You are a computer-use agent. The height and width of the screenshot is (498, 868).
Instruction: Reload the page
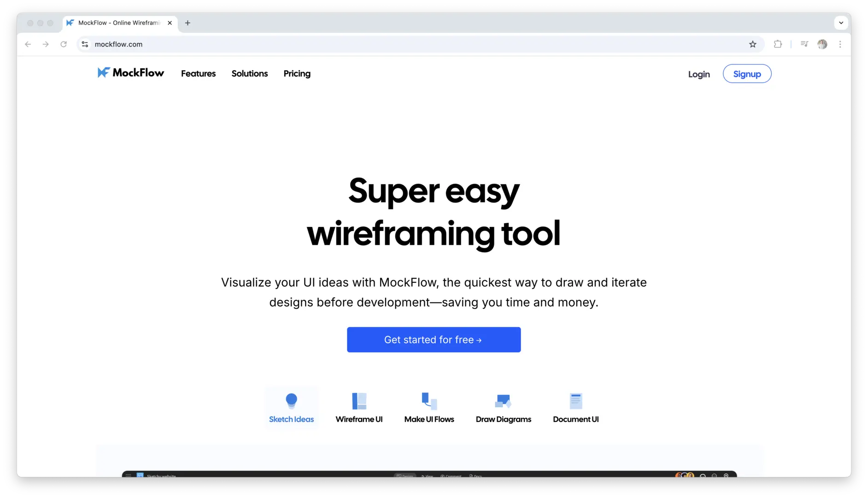coord(64,44)
